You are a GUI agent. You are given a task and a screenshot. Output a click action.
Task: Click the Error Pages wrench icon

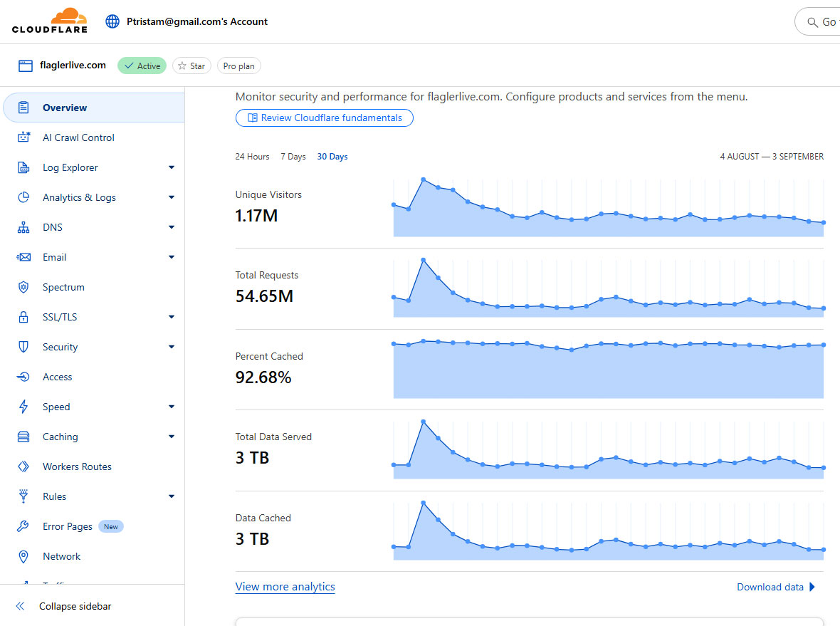[x=23, y=526]
